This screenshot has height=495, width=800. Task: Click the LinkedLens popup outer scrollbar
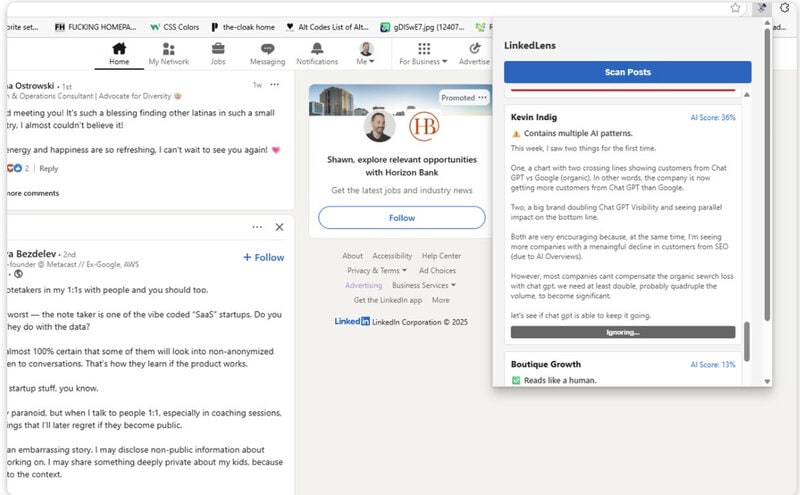click(767, 175)
